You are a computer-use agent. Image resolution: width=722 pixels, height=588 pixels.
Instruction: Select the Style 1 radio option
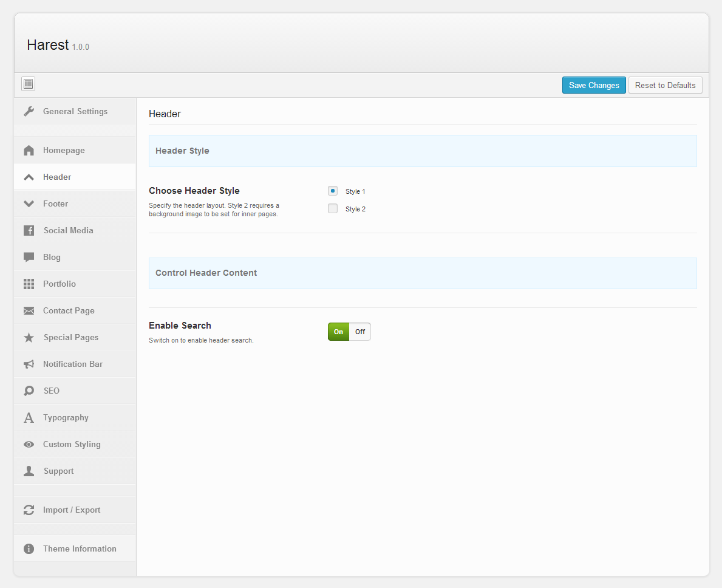[x=333, y=191]
